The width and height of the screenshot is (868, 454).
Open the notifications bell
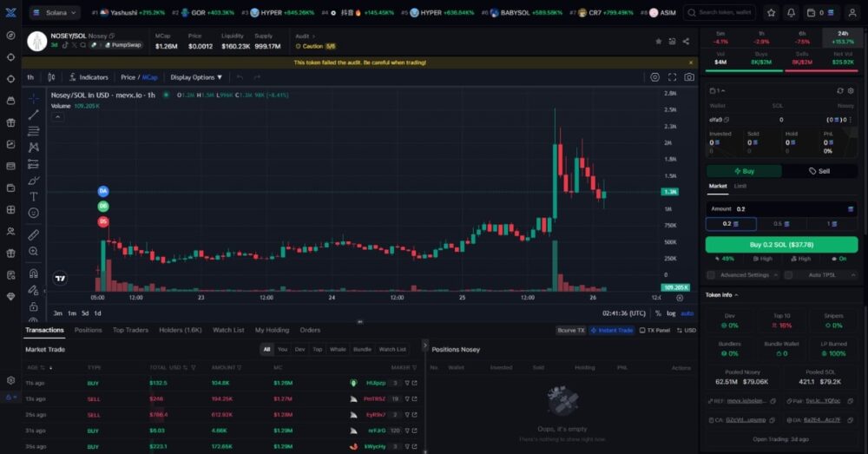[x=791, y=13]
